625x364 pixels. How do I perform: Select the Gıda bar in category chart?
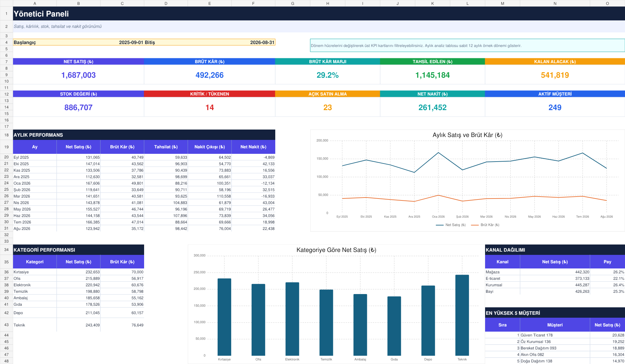pos(394,326)
